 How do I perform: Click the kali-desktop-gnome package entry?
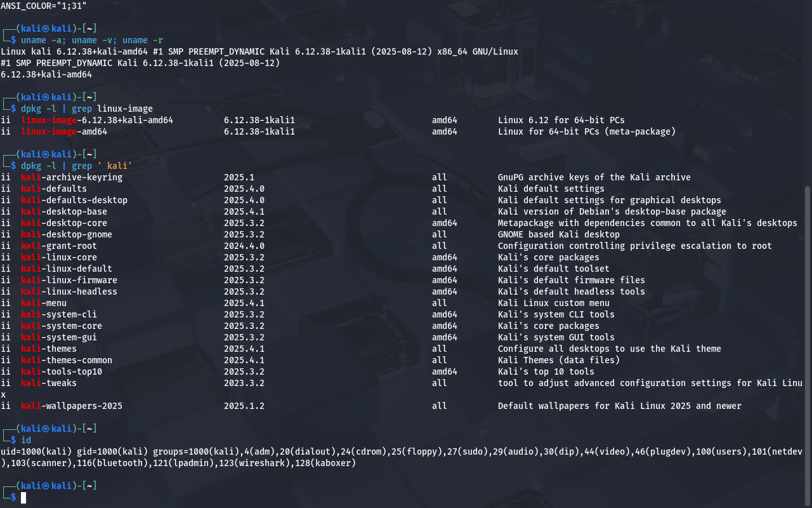click(67, 234)
